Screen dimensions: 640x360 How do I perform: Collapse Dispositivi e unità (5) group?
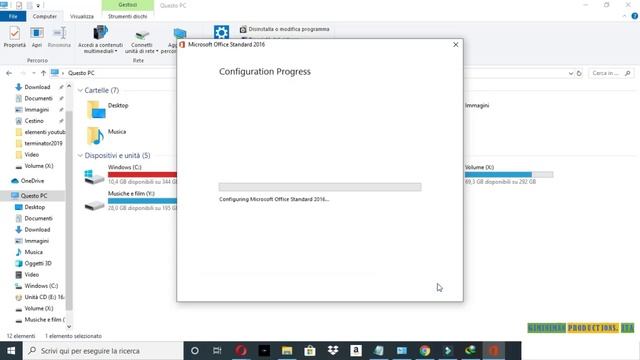point(80,156)
